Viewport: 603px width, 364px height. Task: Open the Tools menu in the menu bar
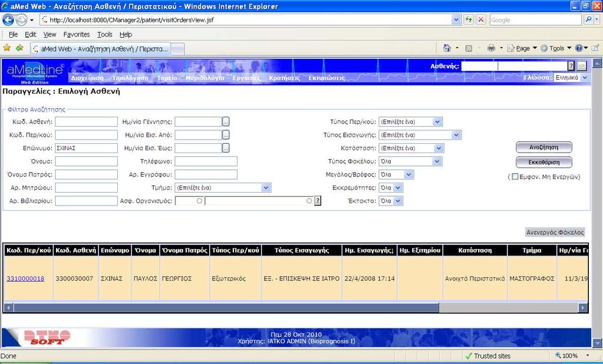pyautogui.click(x=104, y=34)
